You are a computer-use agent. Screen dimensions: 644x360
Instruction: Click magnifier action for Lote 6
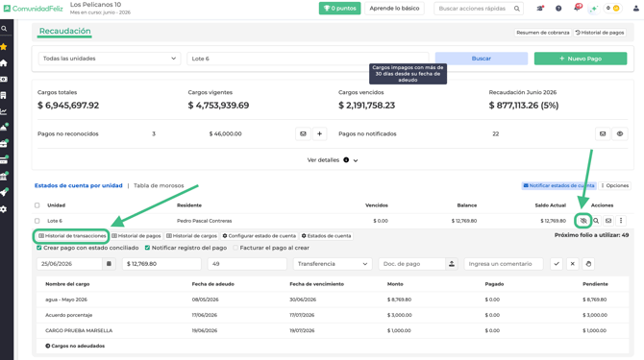[596, 221]
